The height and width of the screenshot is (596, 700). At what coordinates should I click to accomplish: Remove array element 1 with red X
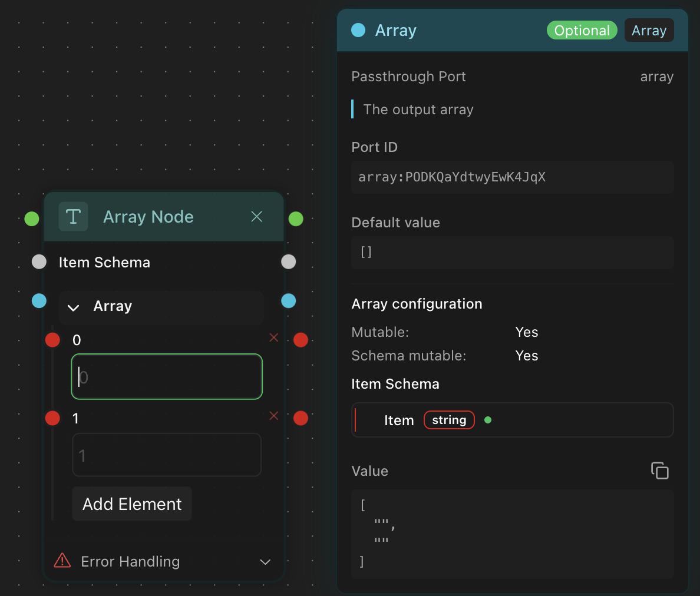274,416
